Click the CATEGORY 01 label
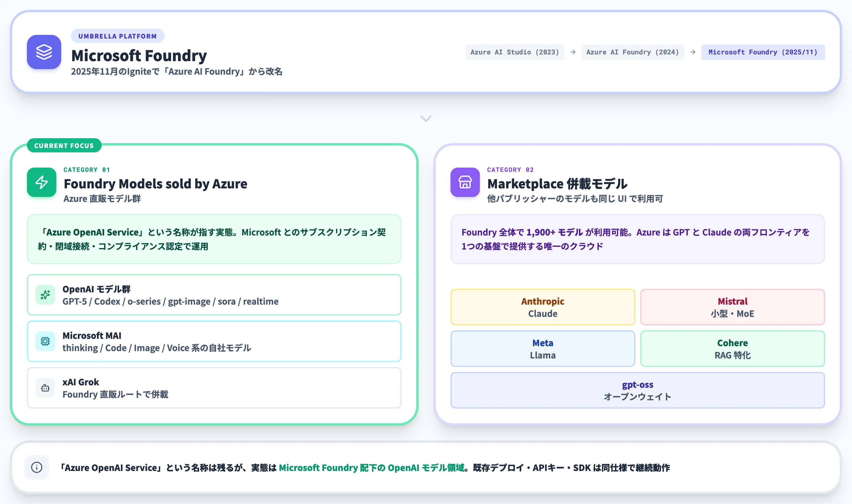The image size is (852, 504). click(x=87, y=169)
